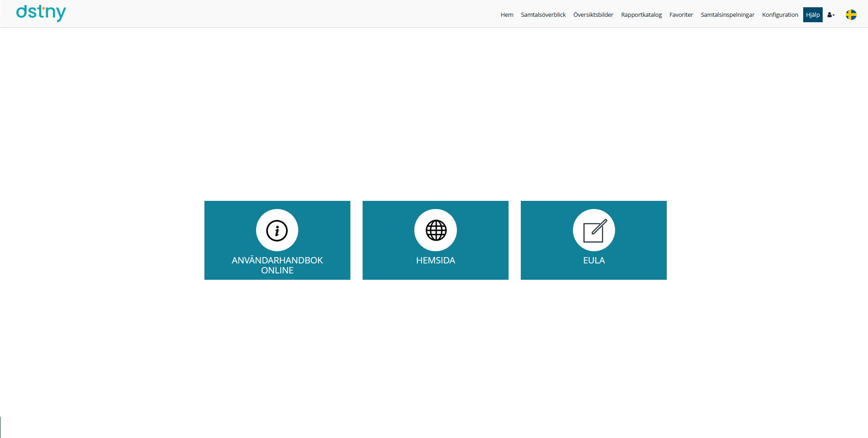Navigate to Rapportkatalog
The height and width of the screenshot is (438, 868).
[641, 15]
